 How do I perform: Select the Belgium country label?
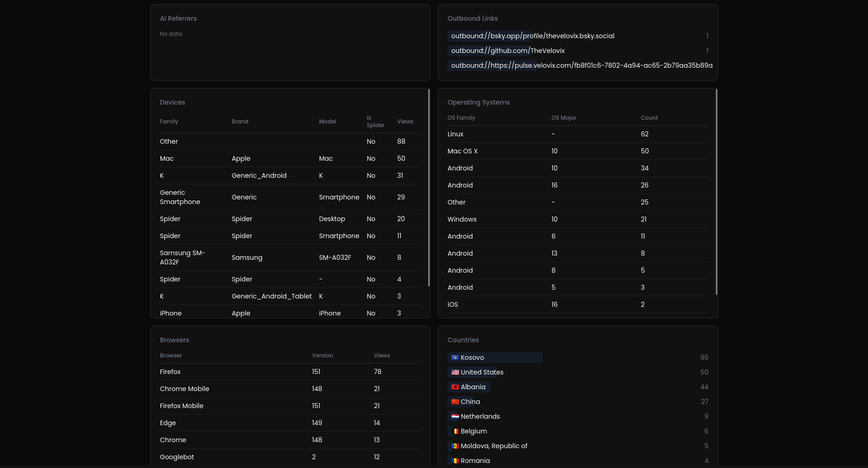(x=473, y=431)
